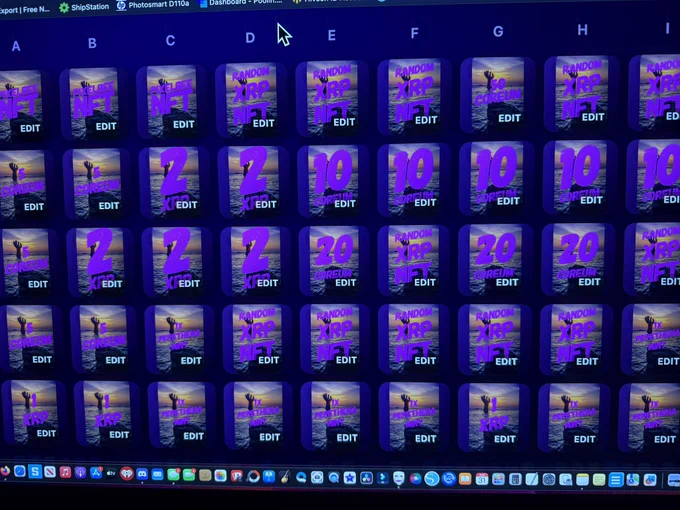Activate Siri from the dock
This screenshot has width=680, height=510.
(415, 478)
